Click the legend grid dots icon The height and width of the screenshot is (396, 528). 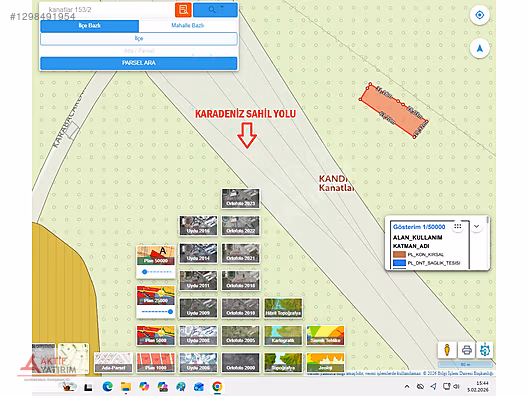(458, 226)
